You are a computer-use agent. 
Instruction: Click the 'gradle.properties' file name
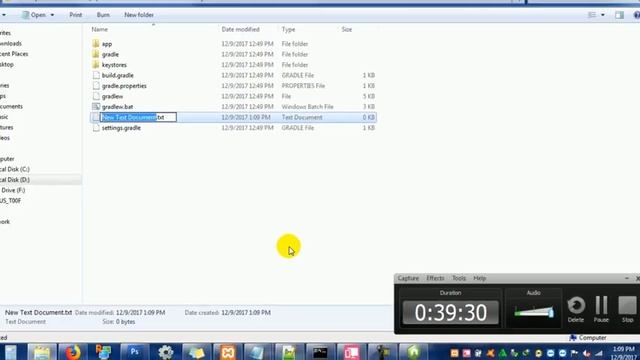click(x=124, y=86)
